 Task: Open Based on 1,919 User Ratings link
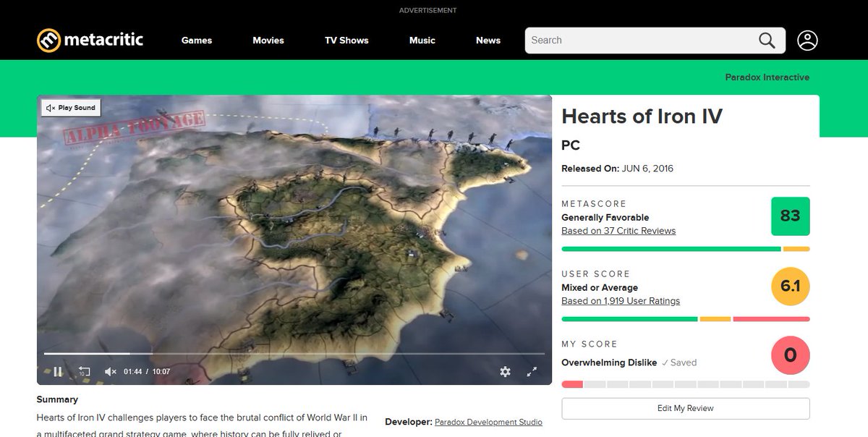[x=621, y=301]
